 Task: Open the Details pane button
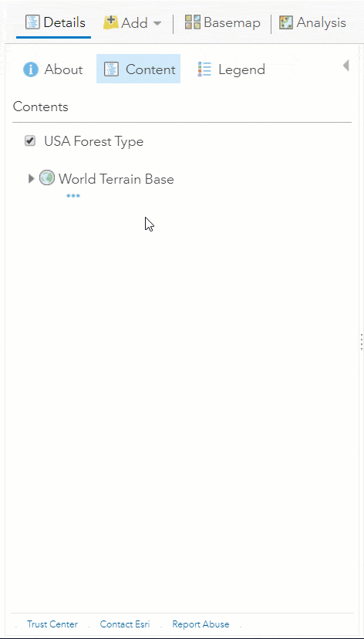point(55,23)
